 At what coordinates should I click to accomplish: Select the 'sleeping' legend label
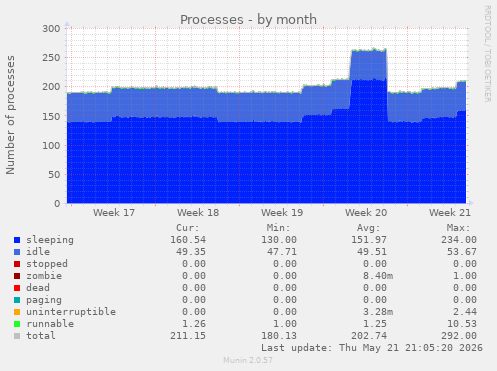50,240
